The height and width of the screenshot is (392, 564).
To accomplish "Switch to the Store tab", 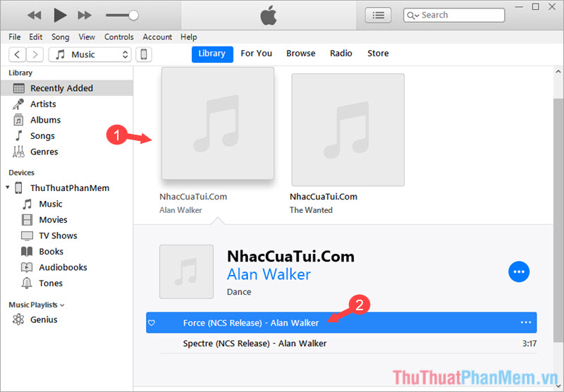I will [378, 54].
